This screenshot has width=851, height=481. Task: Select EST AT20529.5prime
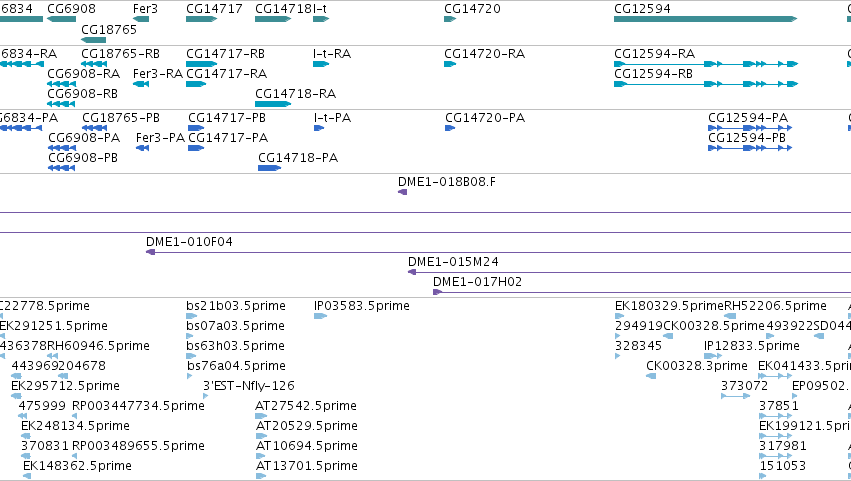[307, 426]
